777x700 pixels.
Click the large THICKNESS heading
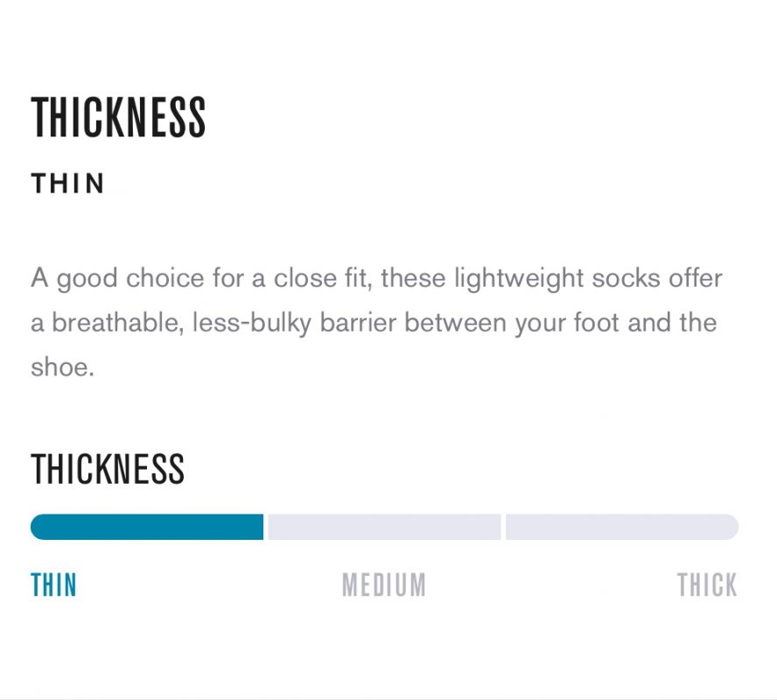[x=119, y=118]
